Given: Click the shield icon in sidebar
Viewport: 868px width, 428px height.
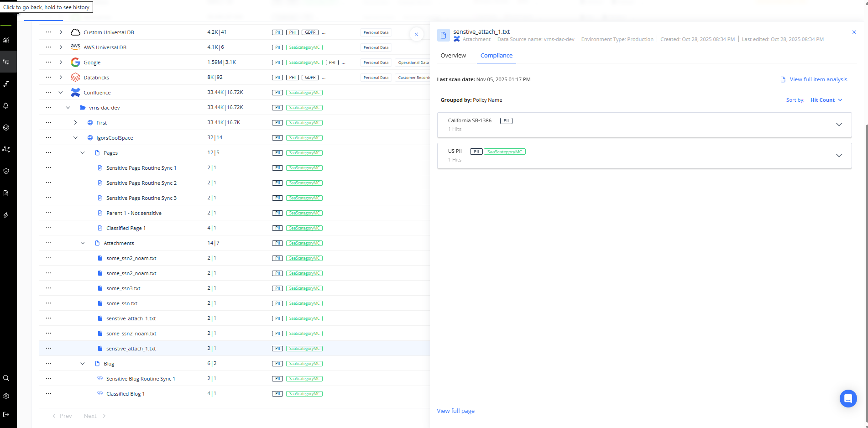Looking at the screenshot, I should click(x=6, y=171).
